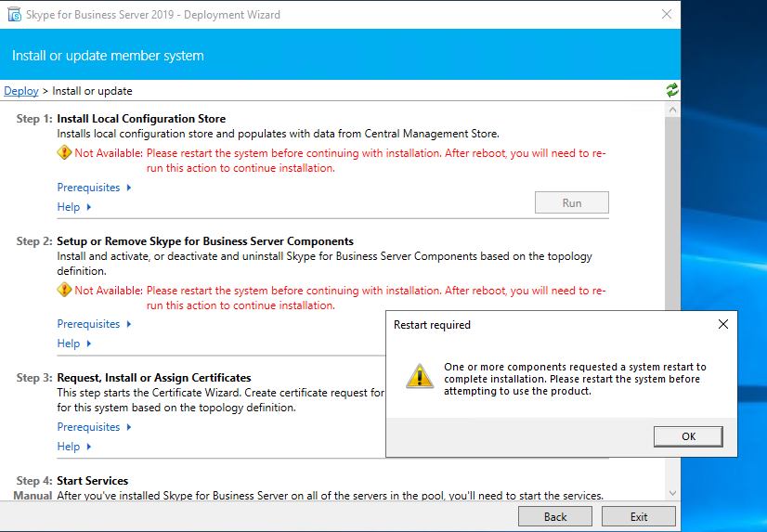Click the warning triangle in Restart dialog
Viewport: 767px width, 532px height.
tap(420, 376)
